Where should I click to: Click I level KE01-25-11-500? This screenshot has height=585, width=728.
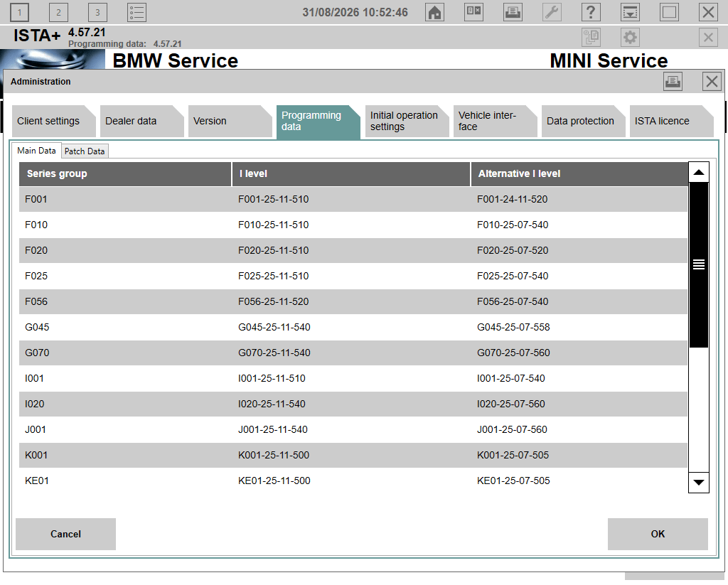(x=274, y=481)
